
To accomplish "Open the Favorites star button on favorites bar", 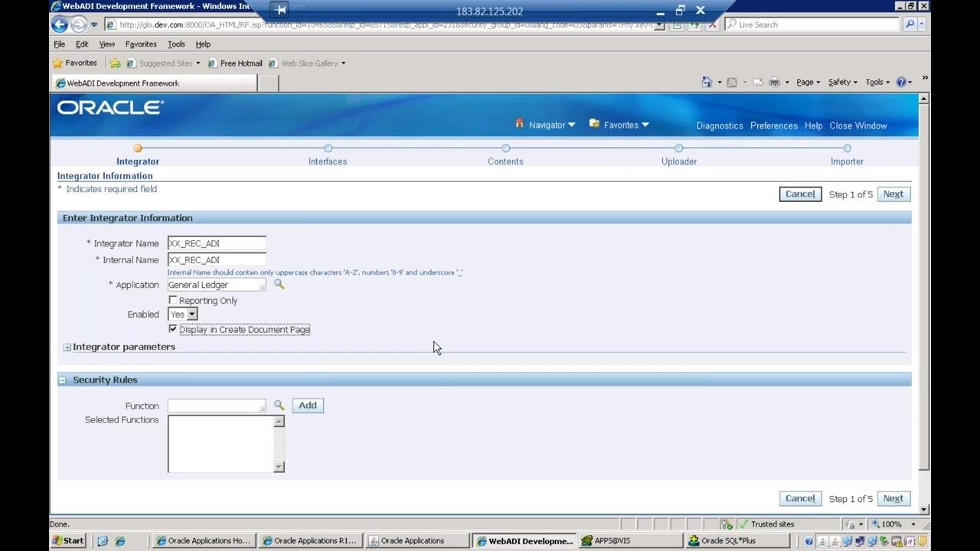I will point(74,63).
